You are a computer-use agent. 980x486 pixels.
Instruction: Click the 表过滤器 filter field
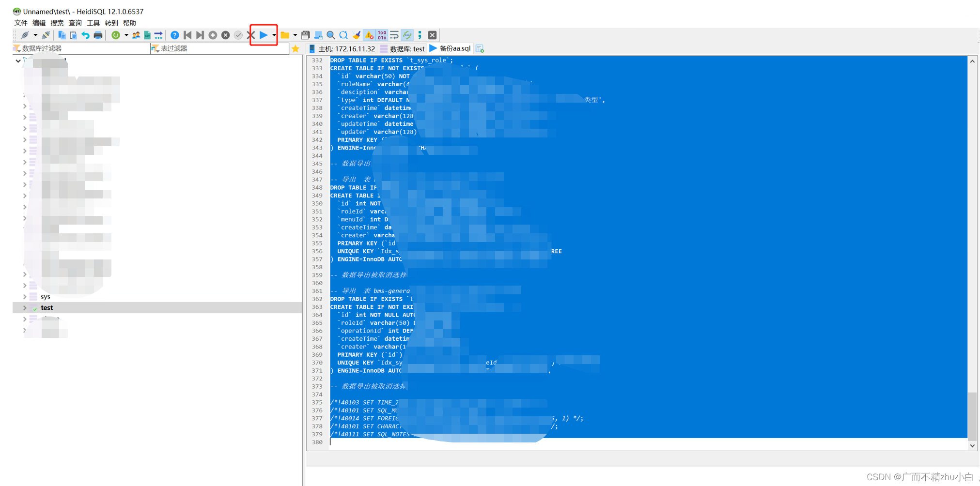220,48
